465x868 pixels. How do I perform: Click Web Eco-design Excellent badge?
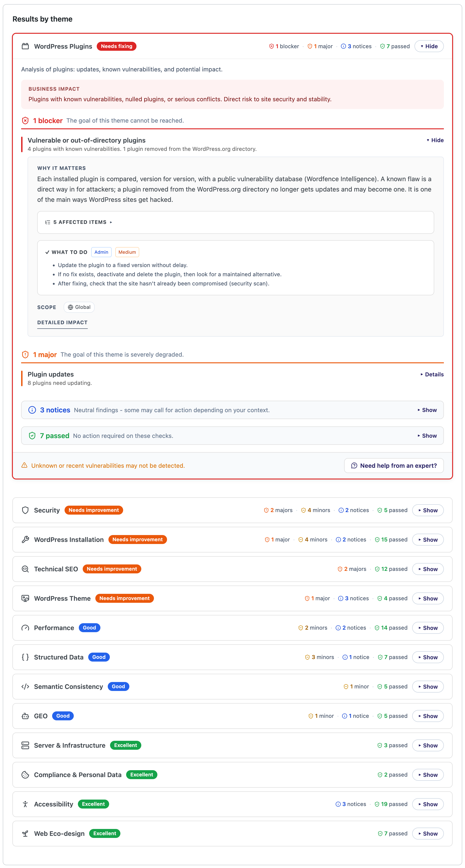point(105,834)
